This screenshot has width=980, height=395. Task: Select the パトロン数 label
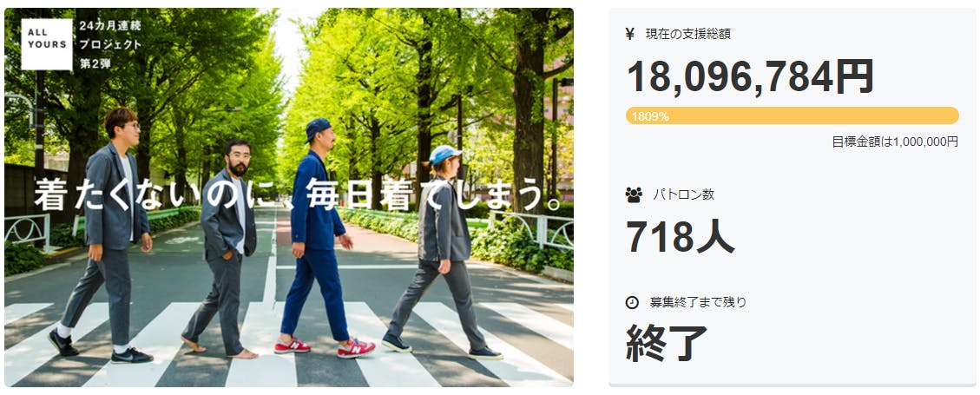pos(683,194)
